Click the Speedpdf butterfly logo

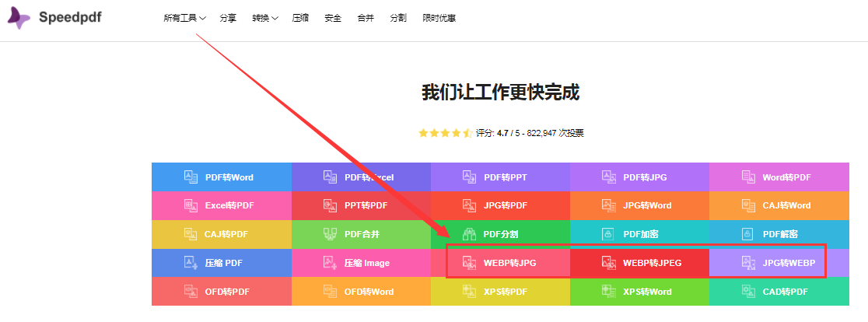coord(19,18)
